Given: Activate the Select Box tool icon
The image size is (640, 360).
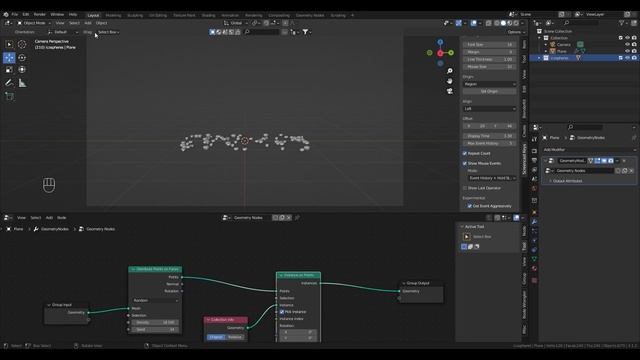Looking at the screenshot, I should [x=9, y=44].
